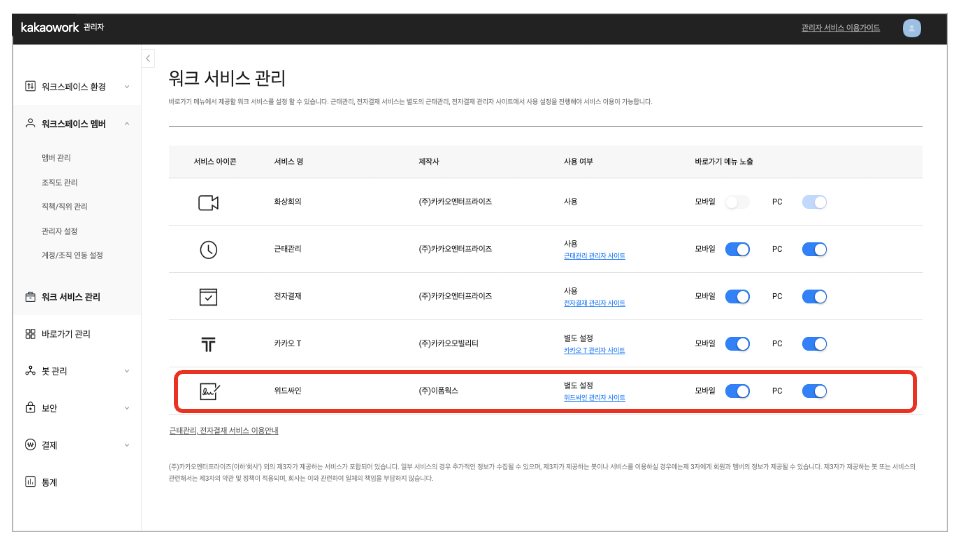This screenshot has width=960, height=552.
Task: Click (주)이폼웍스 manufacturer cell
Action: point(438,390)
